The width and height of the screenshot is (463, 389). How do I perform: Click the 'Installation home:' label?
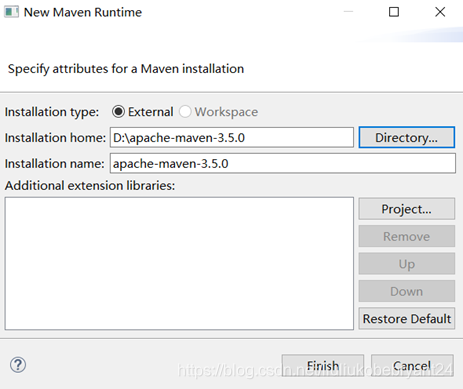click(55, 138)
